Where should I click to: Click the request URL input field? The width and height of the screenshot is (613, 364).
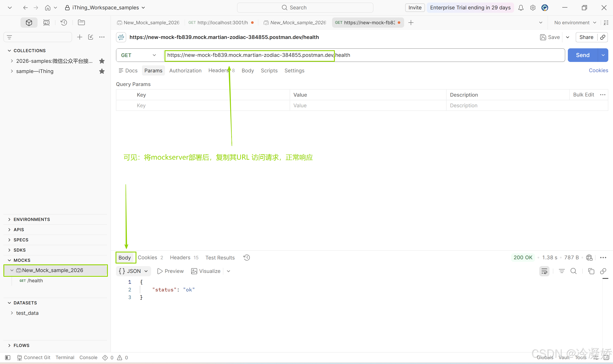(364, 55)
